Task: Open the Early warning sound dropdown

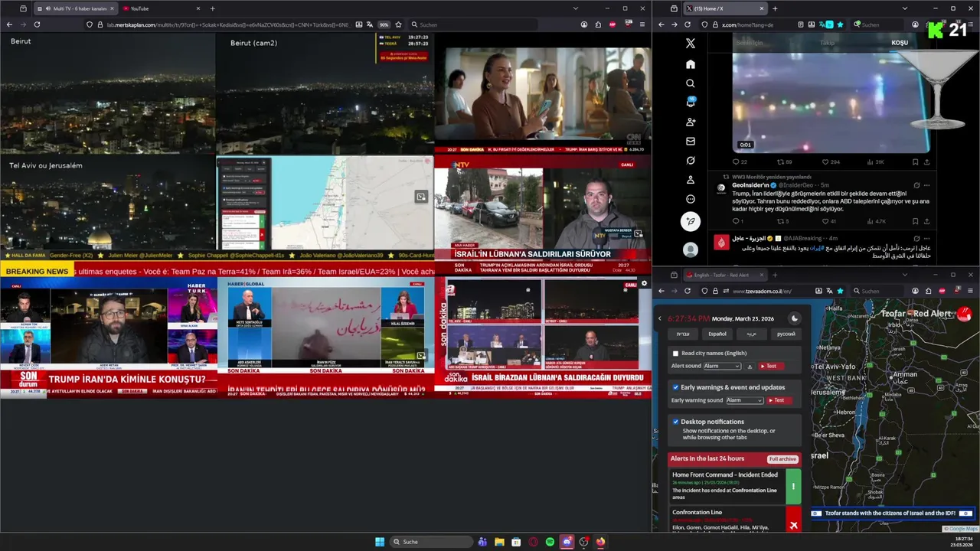Action: point(744,400)
